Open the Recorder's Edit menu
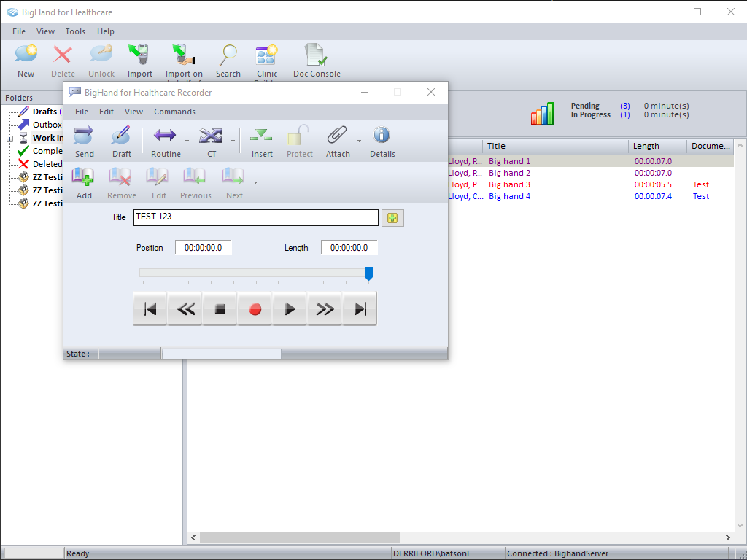Image resolution: width=747 pixels, height=560 pixels. click(x=107, y=112)
